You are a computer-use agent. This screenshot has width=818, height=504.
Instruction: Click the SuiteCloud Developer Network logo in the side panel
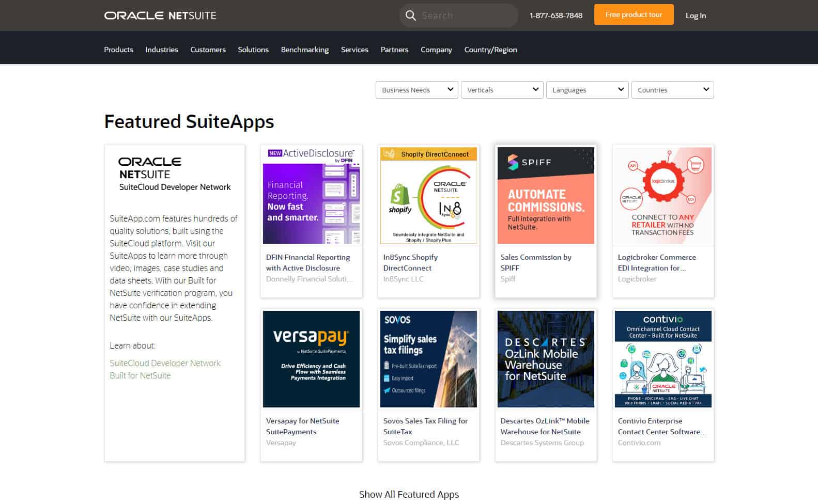point(175,174)
